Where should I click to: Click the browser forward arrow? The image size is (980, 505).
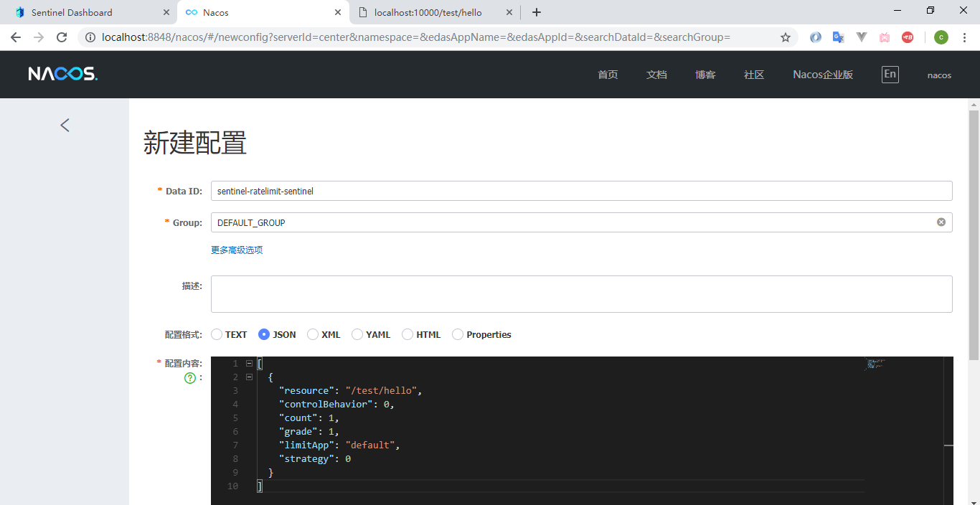tap(39, 37)
